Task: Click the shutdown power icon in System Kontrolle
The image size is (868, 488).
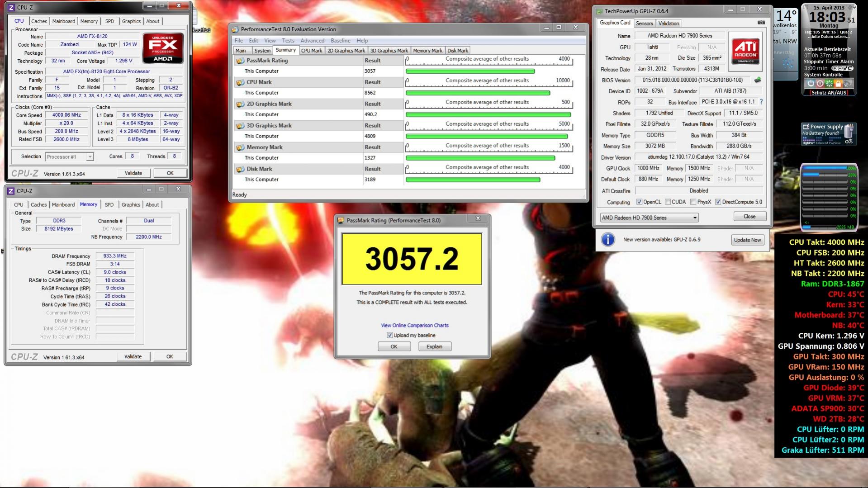Action: (811, 83)
